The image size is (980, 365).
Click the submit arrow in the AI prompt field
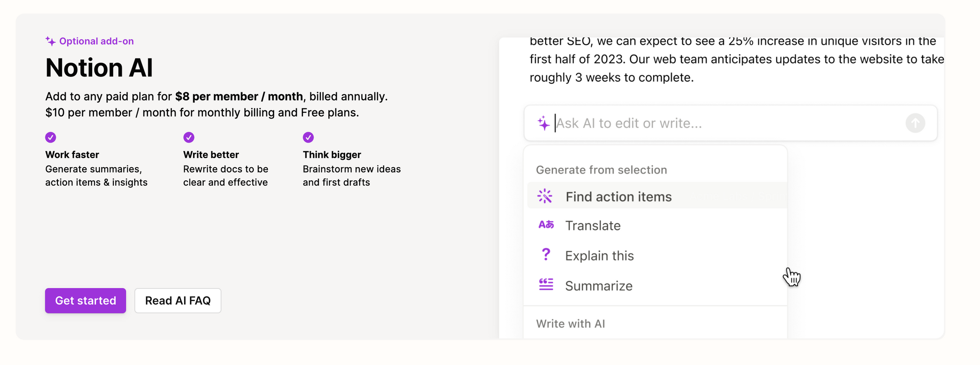click(915, 123)
